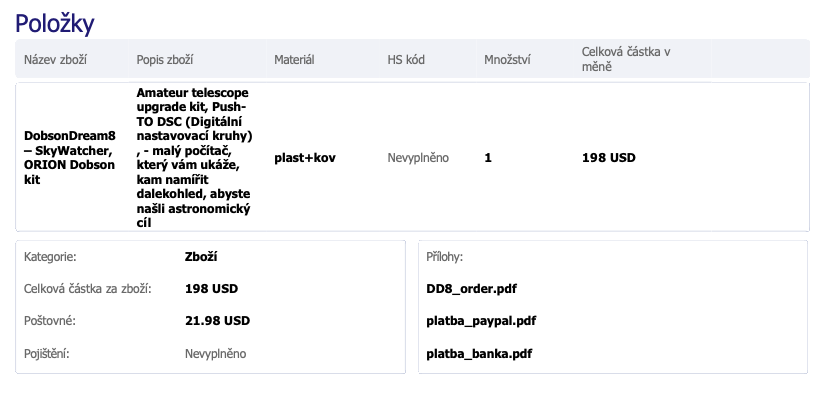Click the Materiál column header
Viewport: 838px width, 395px height.
pyautogui.click(x=294, y=59)
